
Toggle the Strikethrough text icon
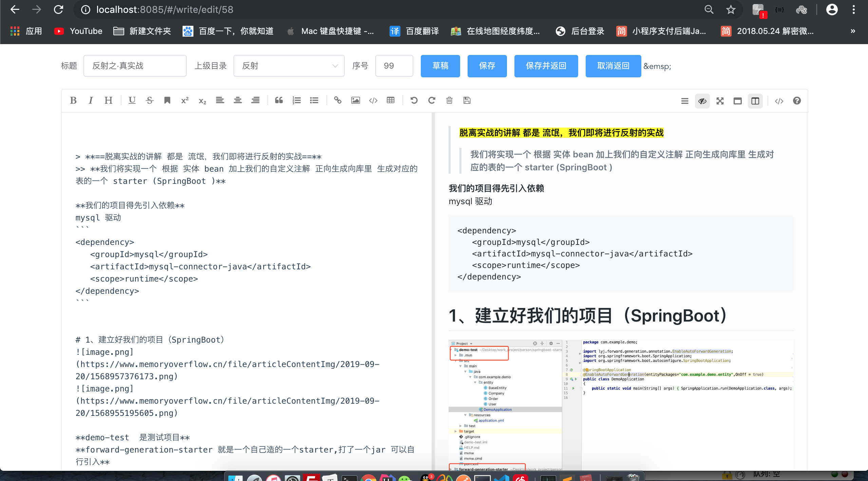[x=150, y=100]
